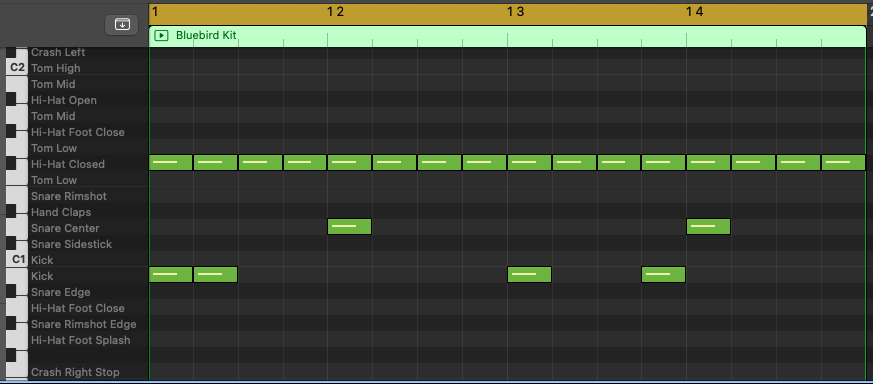Select the Snare Center note at bar 1.4
This screenshot has width=873, height=384.
(x=708, y=227)
